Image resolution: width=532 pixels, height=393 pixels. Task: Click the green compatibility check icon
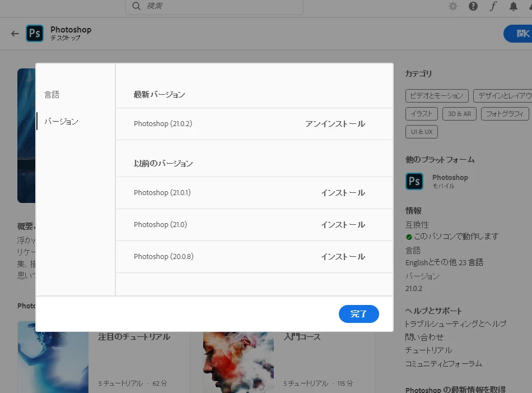tap(409, 237)
